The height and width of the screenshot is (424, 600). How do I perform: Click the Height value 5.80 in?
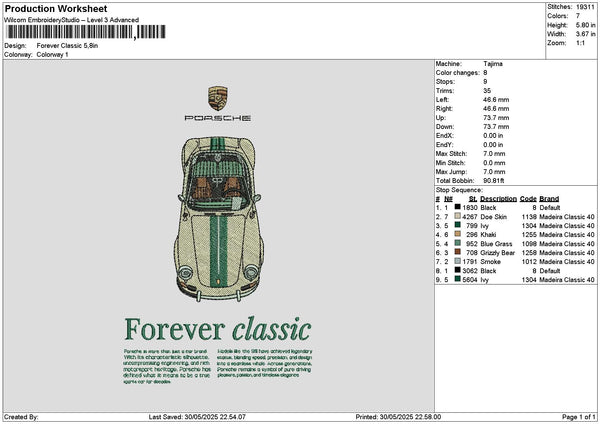[585, 25]
